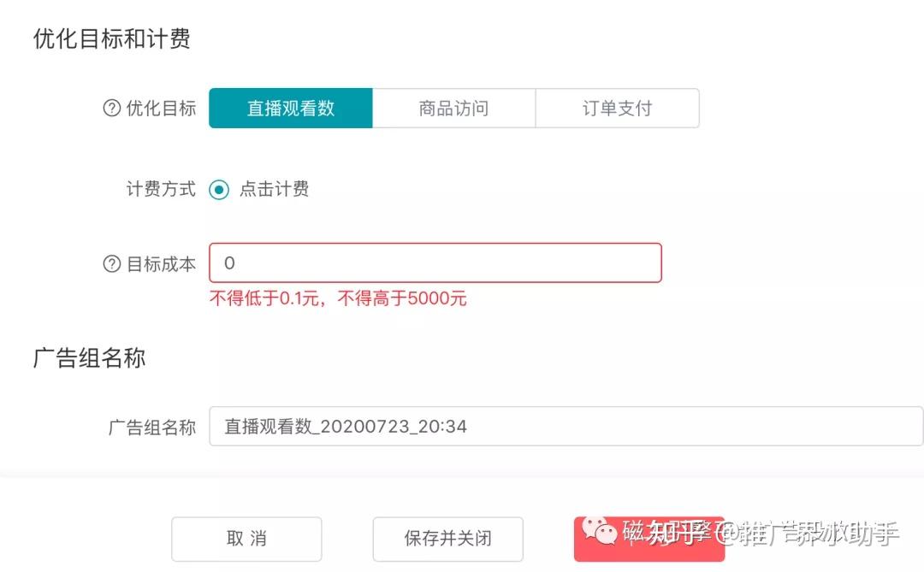Screen dimensions: 924x572
Task: Switch optimization goal to 商品访问
Action: tap(453, 109)
